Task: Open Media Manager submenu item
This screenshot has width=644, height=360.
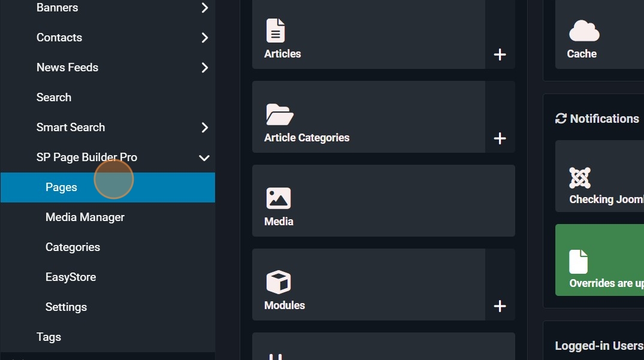Action: (x=85, y=217)
